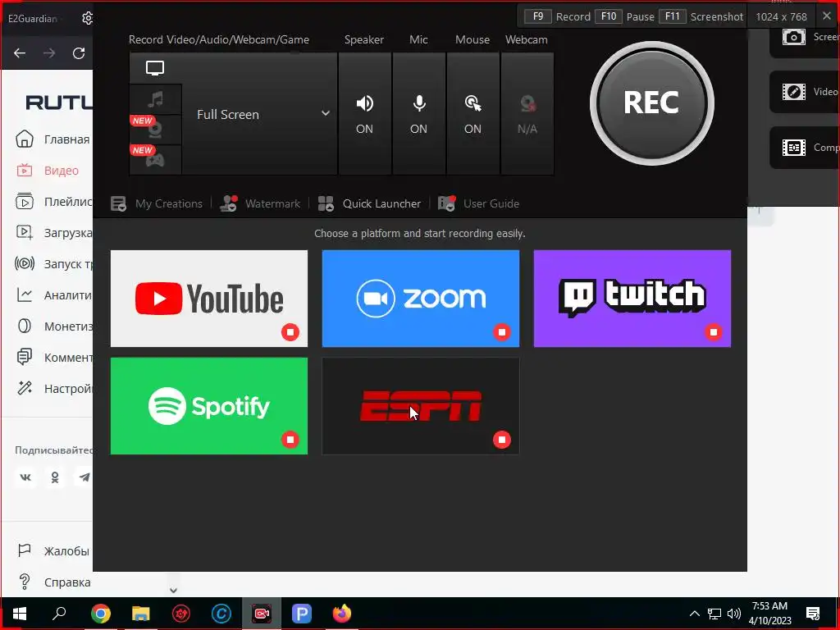The height and width of the screenshot is (630, 840).
Task: Open Справка in the Rutube sidebar
Action: [53, 582]
